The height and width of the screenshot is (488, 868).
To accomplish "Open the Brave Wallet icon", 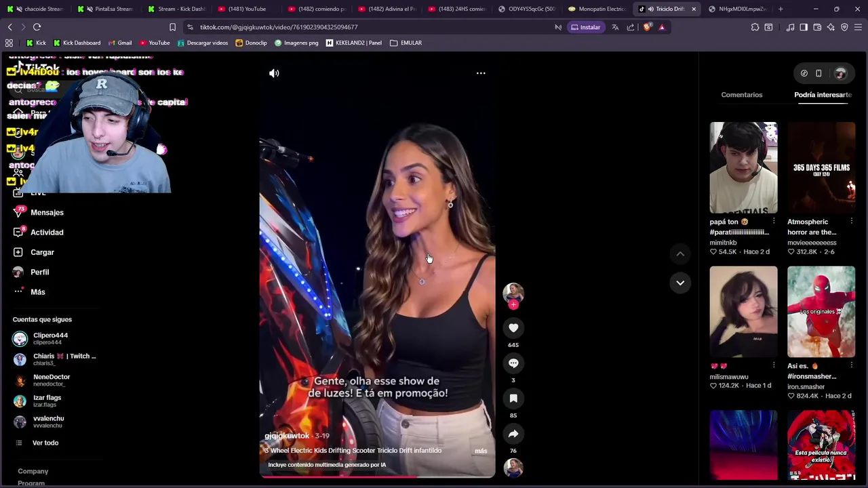I will (817, 27).
